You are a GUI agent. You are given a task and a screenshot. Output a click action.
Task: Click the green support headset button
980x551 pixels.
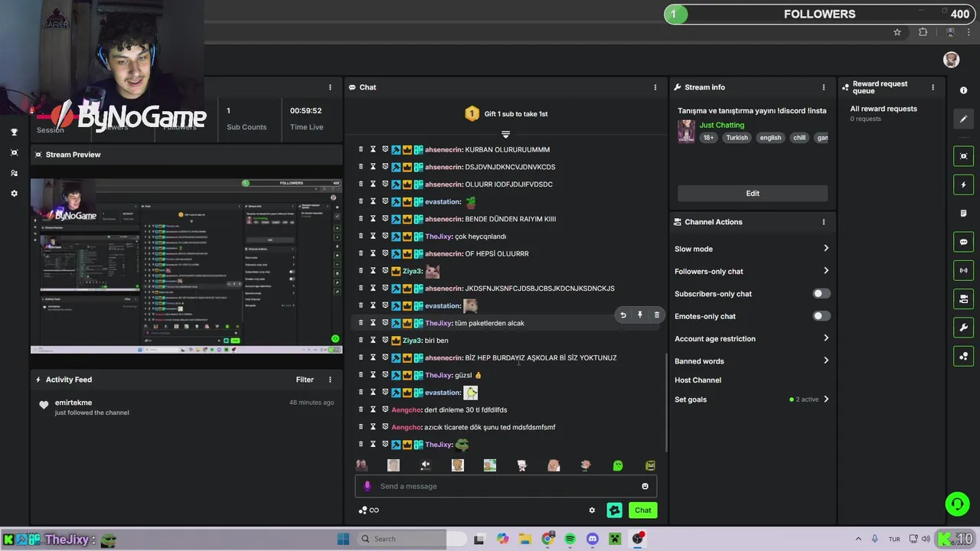coord(957,504)
